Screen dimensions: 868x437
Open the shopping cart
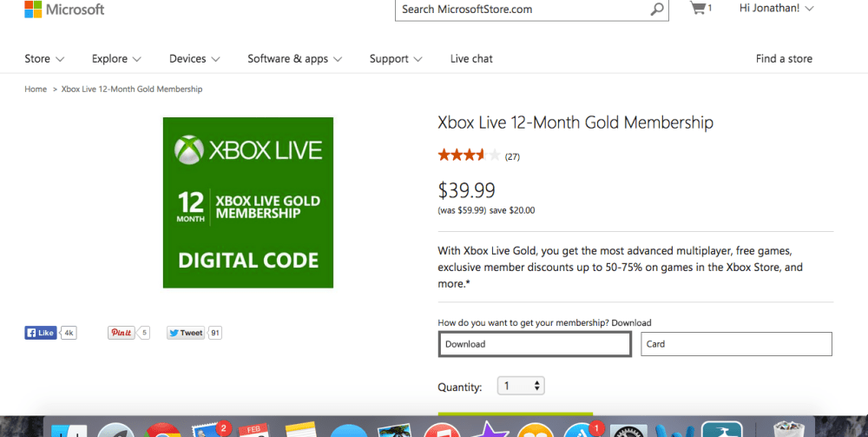[x=699, y=9]
